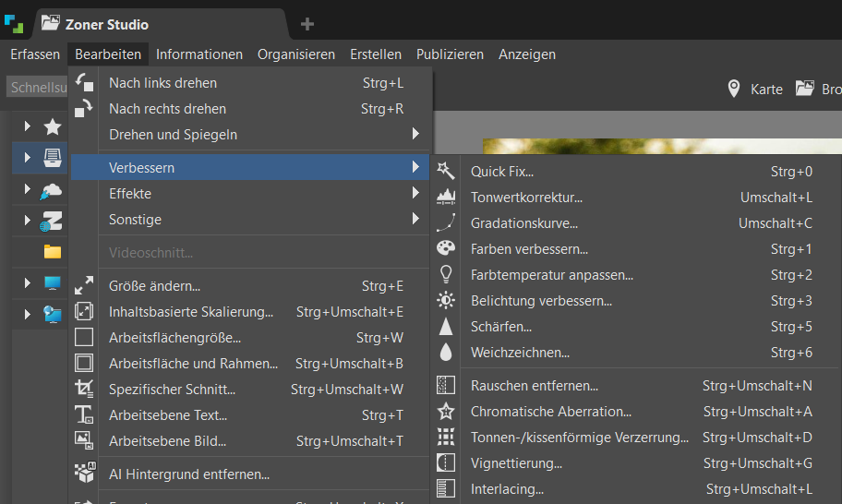Click the Arbeitsebene Text icon
Viewport: 842px width, 504px height.
click(x=84, y=414)
